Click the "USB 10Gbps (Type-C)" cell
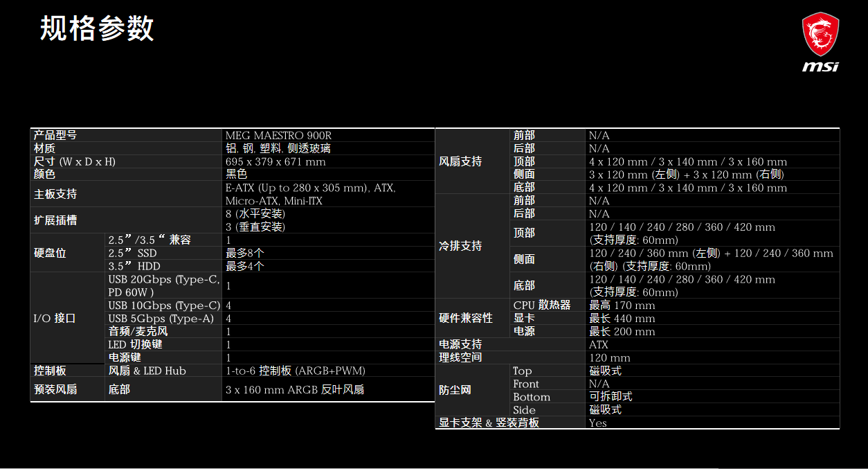Screen dimensions: 868x469 [x=165, y=306]
